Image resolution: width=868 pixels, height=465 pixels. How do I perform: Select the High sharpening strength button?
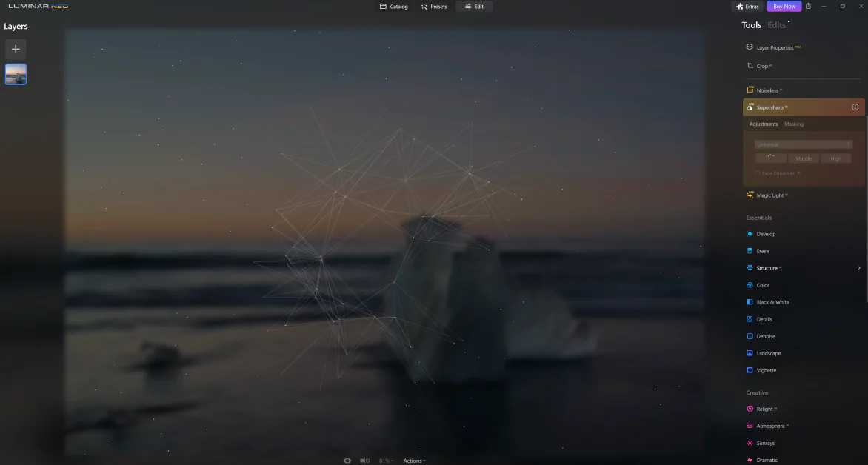[835, 158]
